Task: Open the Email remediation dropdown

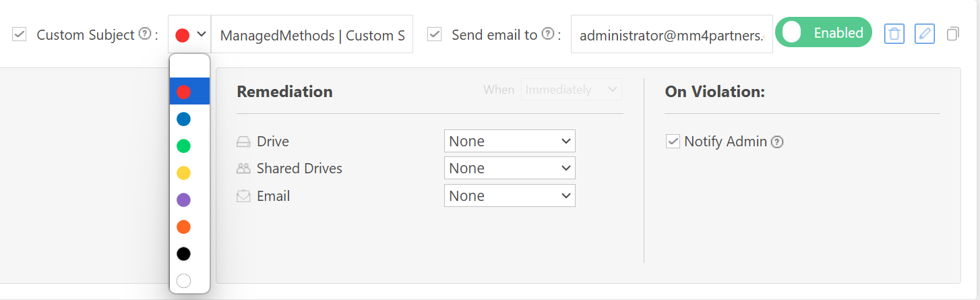Action: 510,196
